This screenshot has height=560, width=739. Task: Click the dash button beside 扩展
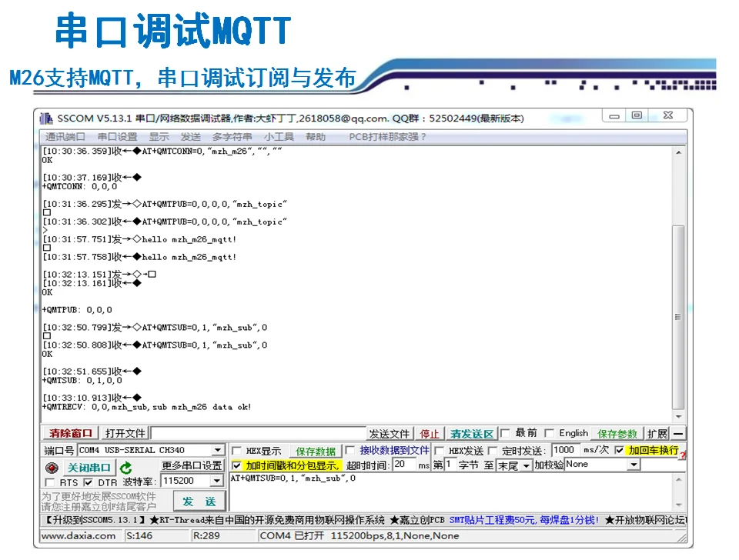678,433
